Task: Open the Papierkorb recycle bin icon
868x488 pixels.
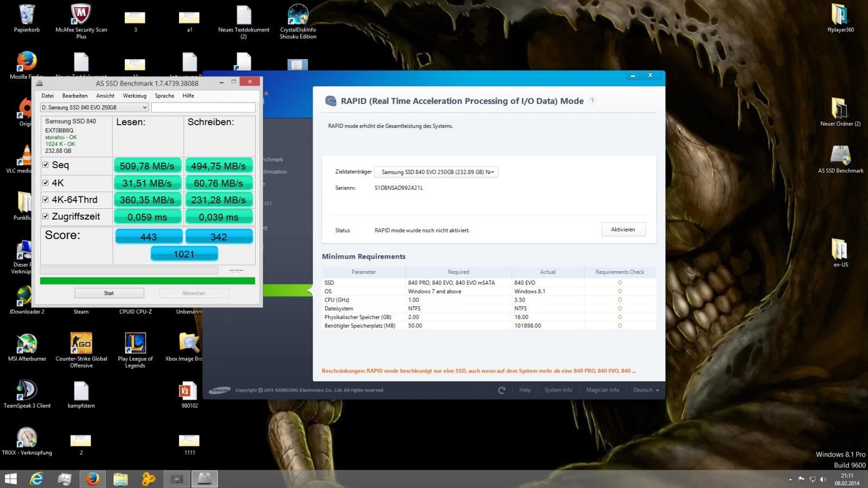Action: click(x=27, y=18)
